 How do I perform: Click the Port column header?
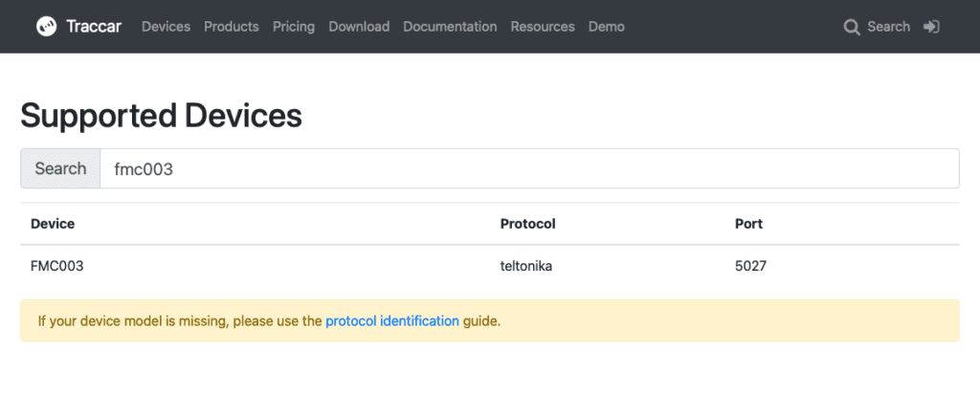click(748, 224)
